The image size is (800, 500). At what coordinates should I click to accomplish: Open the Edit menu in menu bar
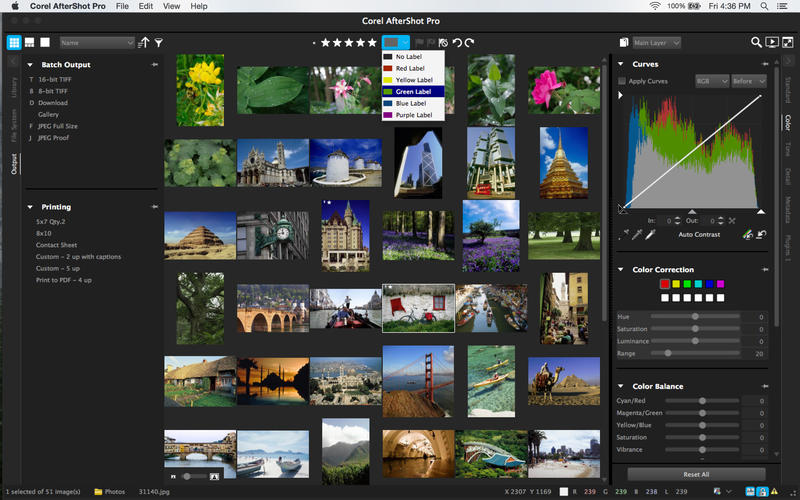146,6
